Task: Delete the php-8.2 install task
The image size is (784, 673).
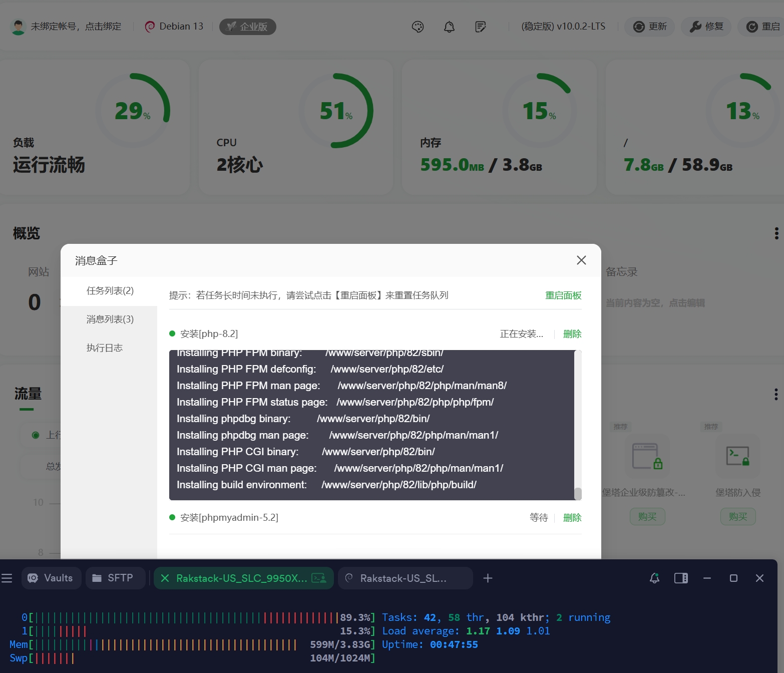Action: pyautogui.click(x=572, y=334)
